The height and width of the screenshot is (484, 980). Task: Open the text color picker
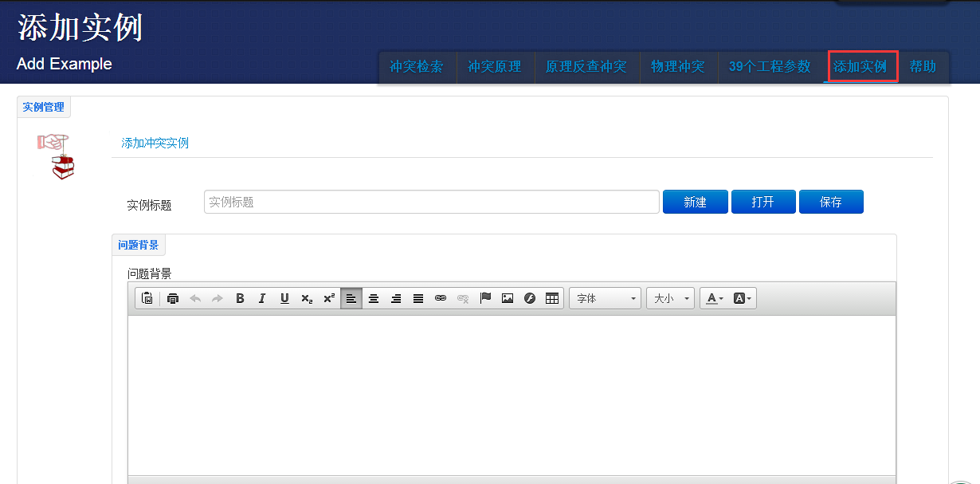coord(714,298)
